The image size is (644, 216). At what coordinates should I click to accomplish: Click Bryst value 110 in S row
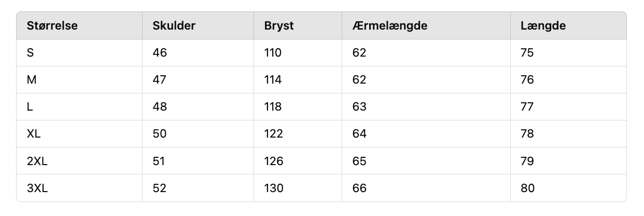[273, 53]
